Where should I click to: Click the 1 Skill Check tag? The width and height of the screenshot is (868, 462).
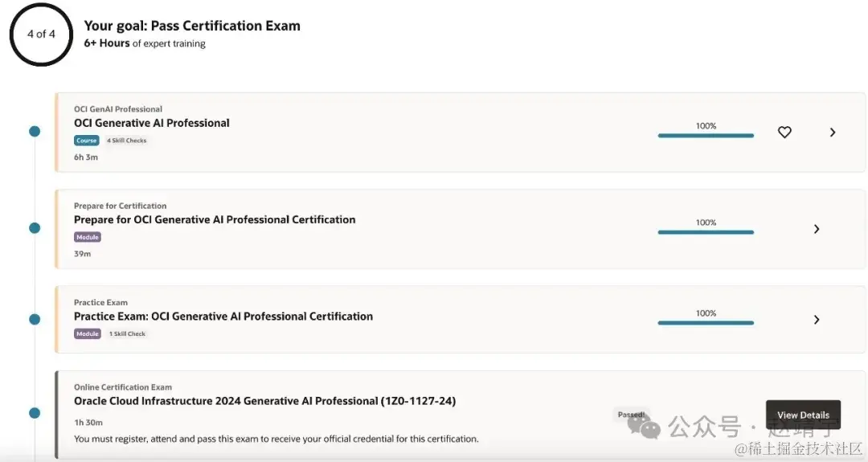[127, 333]
